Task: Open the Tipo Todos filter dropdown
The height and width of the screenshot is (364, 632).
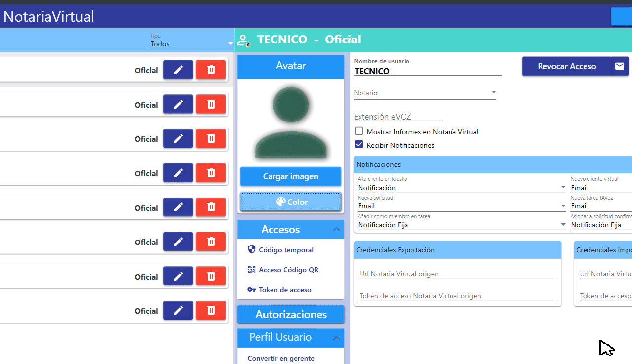Action: point(191,44)
